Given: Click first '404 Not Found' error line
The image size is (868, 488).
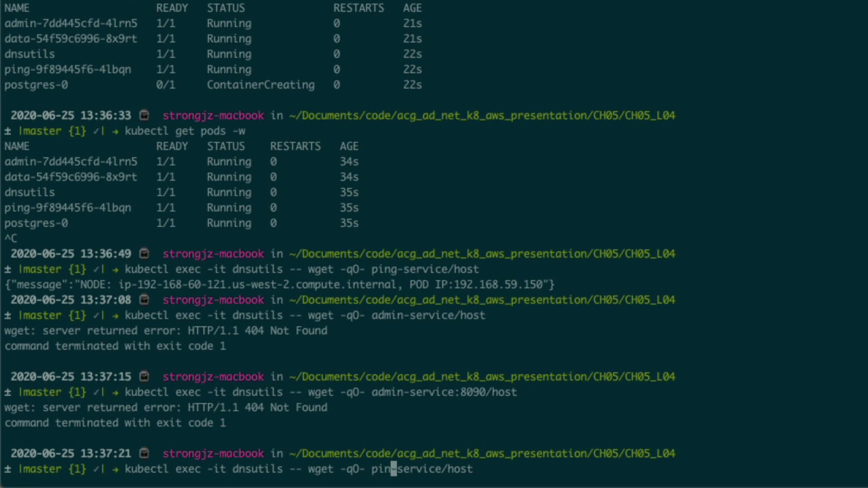Looking at the screenshot, I should pyautogui.click(x=165, y=331).
